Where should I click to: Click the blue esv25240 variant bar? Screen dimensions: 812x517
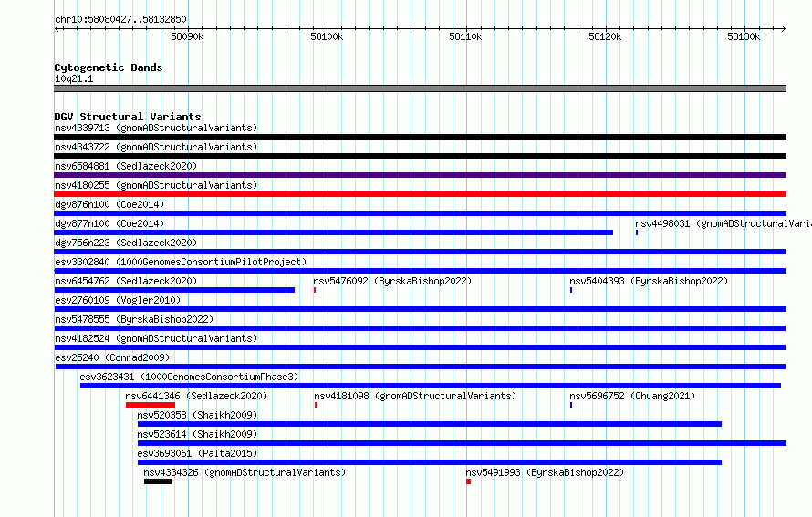pos(421,367)
